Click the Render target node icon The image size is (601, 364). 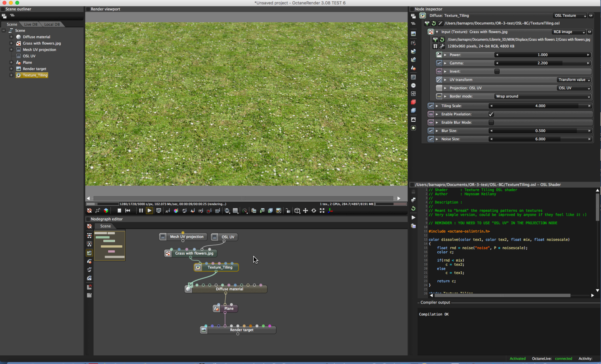204,330
